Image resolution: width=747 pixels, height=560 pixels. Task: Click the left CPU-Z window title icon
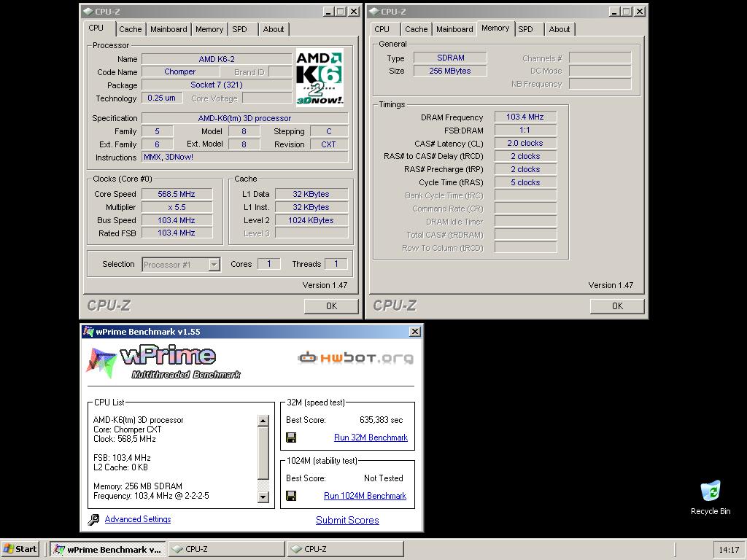tap(88, 12)
